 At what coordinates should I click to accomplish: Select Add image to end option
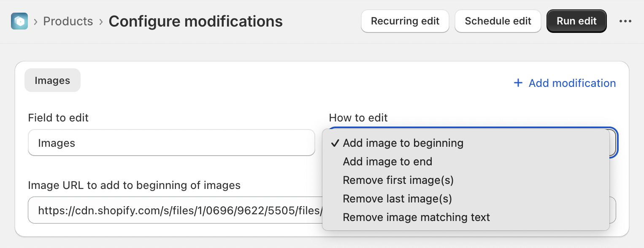(x=387, y=162)
